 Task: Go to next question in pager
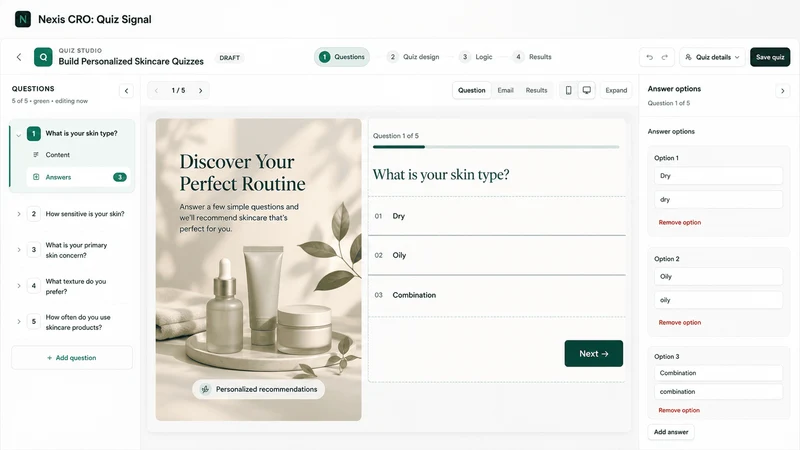201,90
